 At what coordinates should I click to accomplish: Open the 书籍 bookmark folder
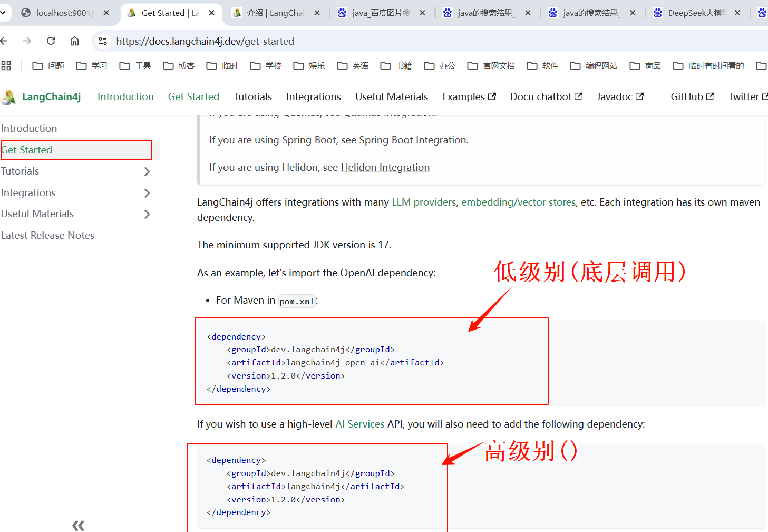point(396,65)
